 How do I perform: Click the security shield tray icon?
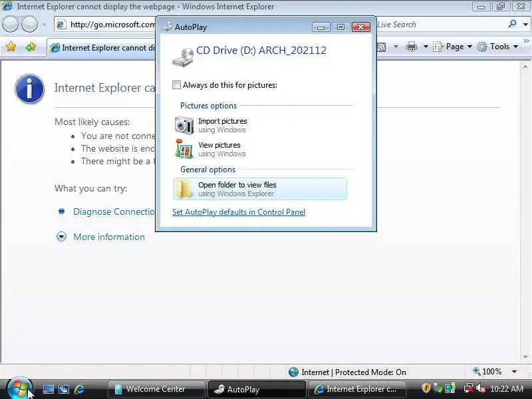(x=426, y=388)
